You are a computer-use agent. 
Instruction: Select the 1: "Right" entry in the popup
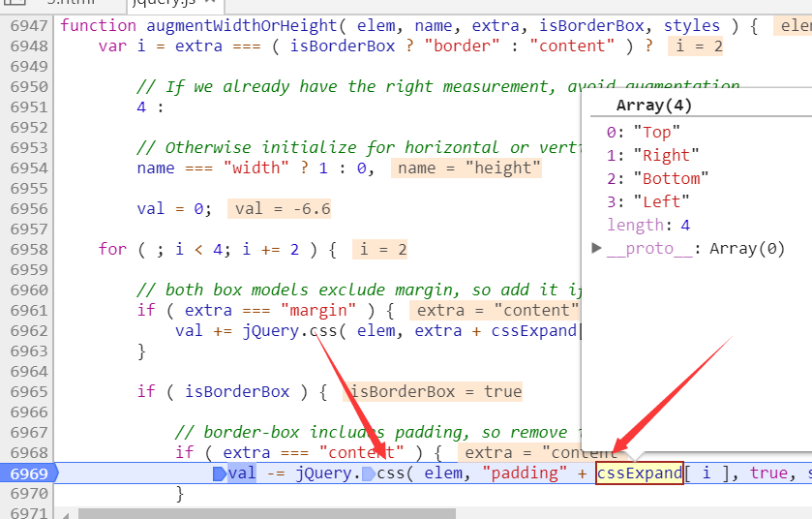(x=652, y=155)
